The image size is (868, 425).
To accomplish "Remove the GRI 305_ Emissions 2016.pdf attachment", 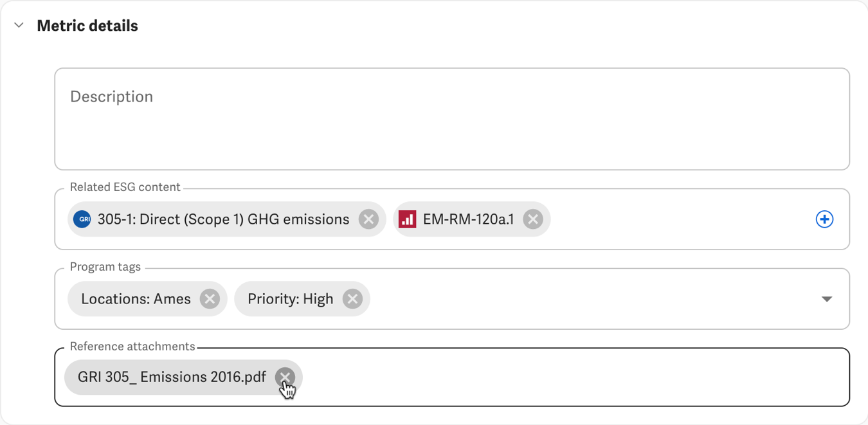I will [285, 377].
